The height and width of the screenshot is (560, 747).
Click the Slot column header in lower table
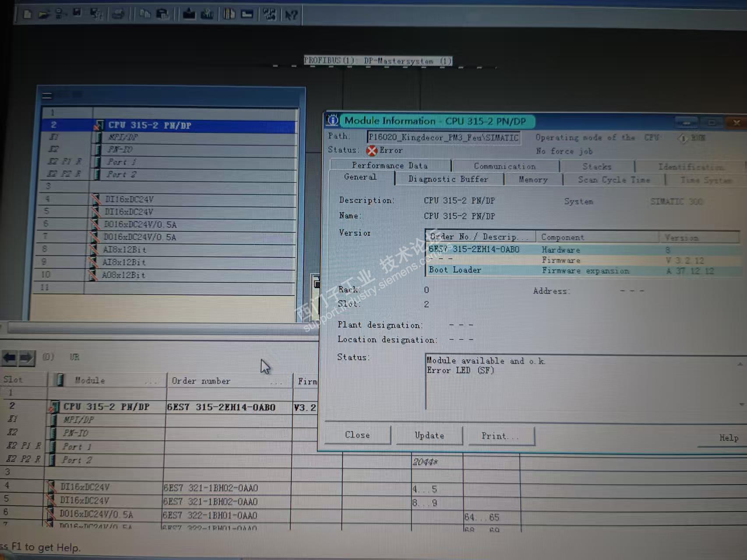24,380
